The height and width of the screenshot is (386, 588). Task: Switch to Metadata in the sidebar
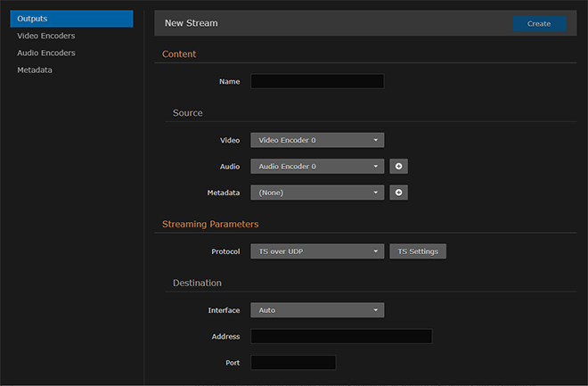click(35, 70)
